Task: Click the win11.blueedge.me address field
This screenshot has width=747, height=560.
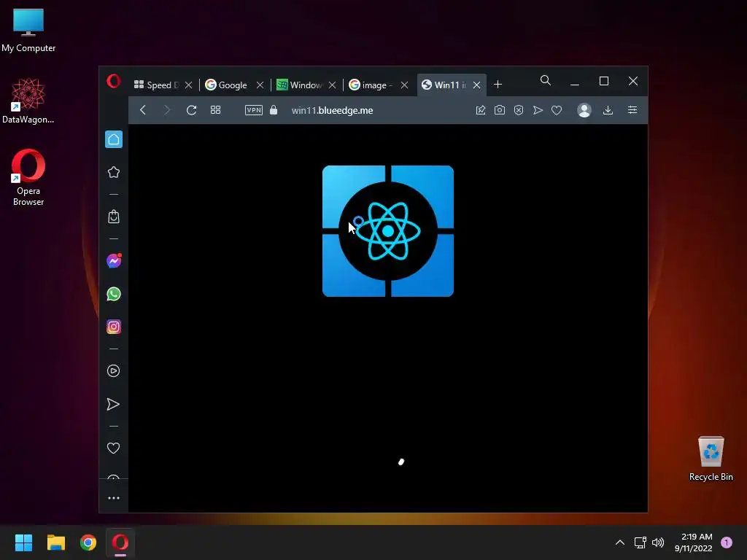Action: (332, 111)
